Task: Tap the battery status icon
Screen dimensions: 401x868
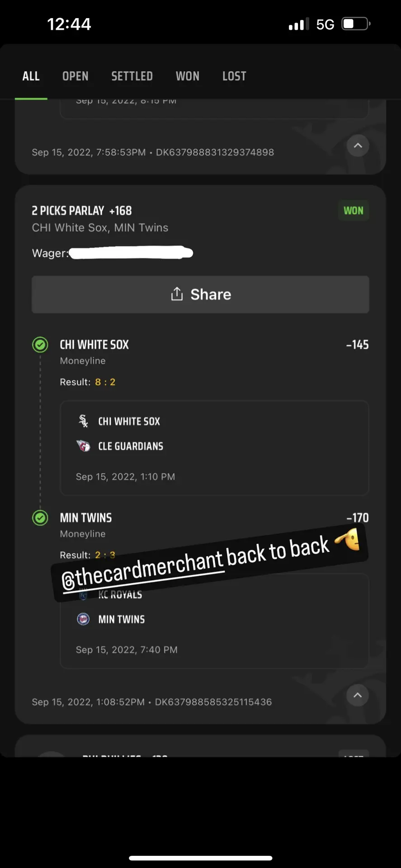Action: 356,24
